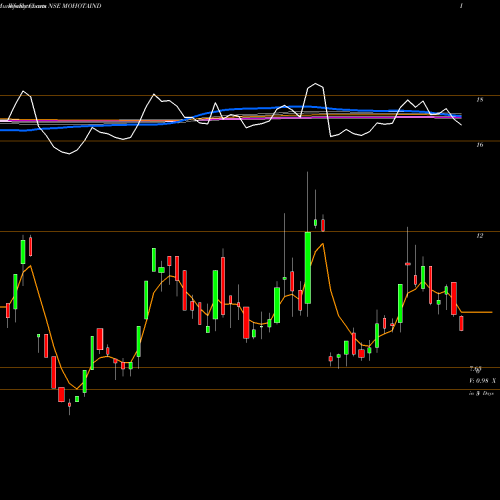Click the '12' price axis label
Screen dimensions: 500x500
click(480, 236)
